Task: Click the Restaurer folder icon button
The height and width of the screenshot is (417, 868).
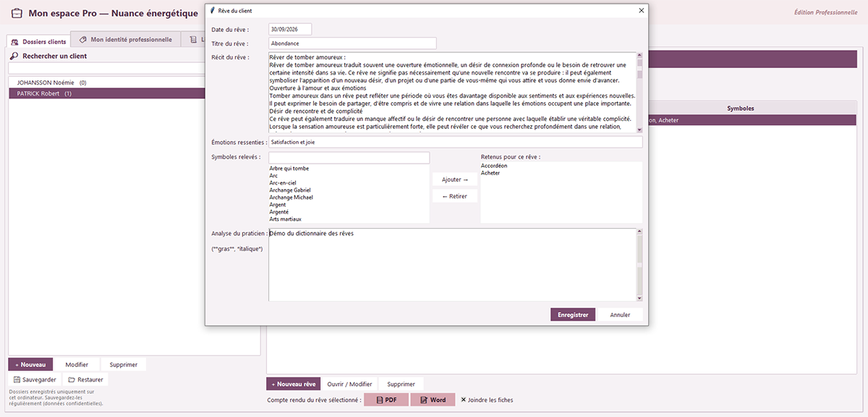Action: 85,379
